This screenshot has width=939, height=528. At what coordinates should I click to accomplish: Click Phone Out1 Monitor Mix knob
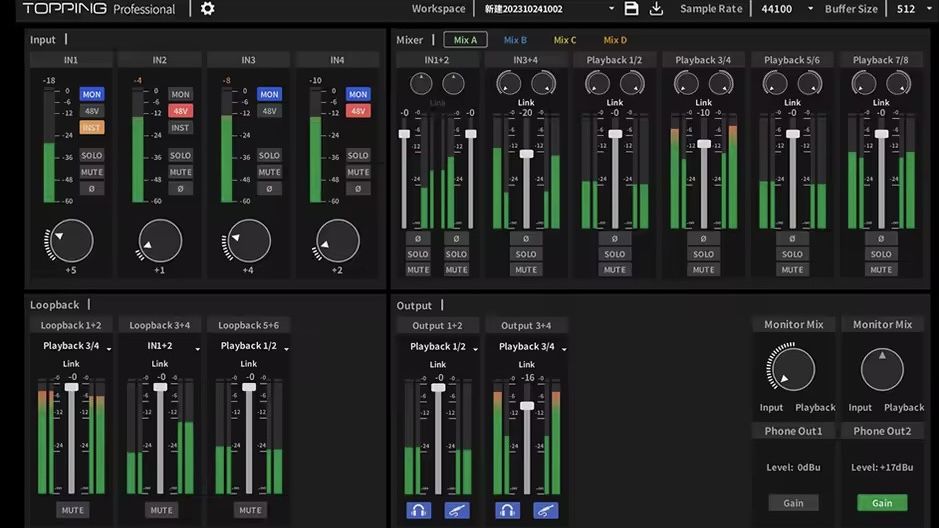792,369
